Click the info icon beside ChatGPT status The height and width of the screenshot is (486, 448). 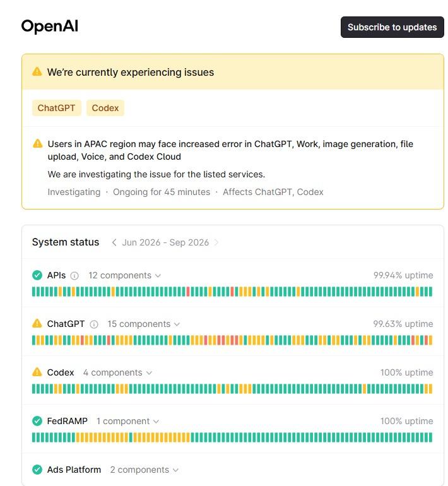94,324
